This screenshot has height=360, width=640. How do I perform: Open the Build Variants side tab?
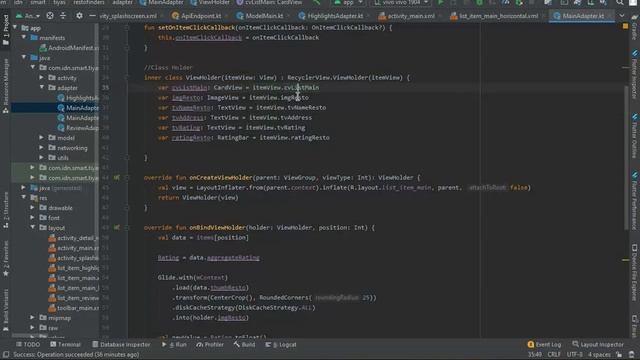coord(6,310)
